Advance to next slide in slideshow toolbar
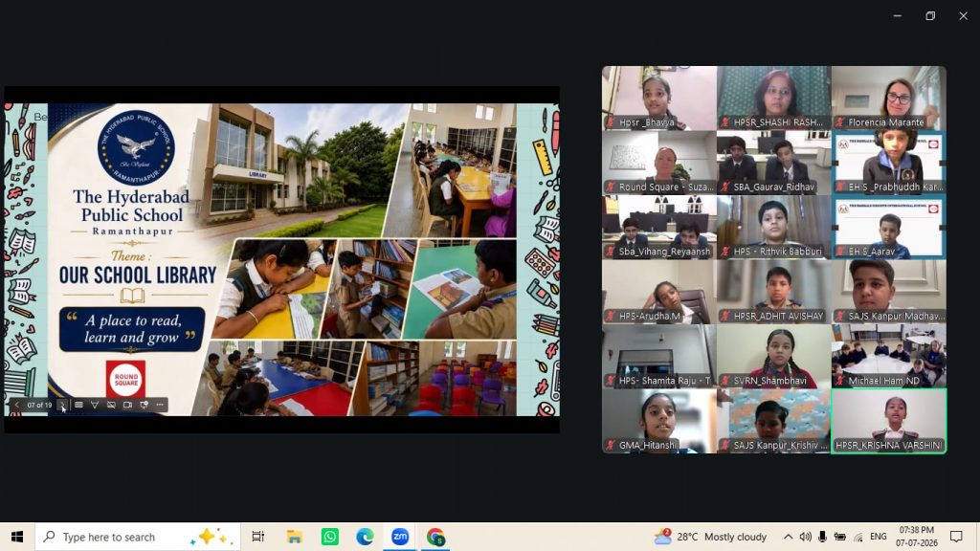This screenshot has height=551, width=980. 62,405
